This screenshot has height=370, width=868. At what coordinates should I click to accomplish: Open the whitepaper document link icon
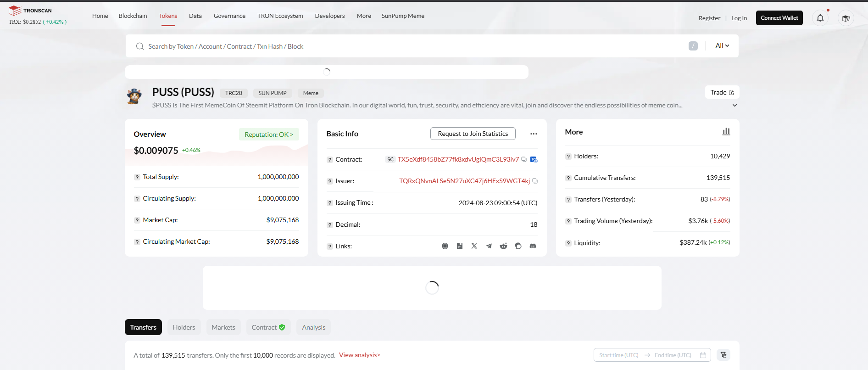coord(460,246)
